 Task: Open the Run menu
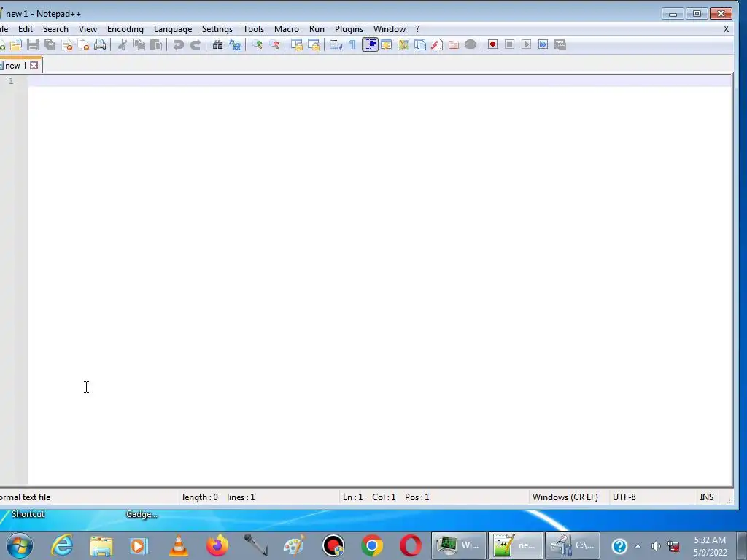click(x=317, y=29)
